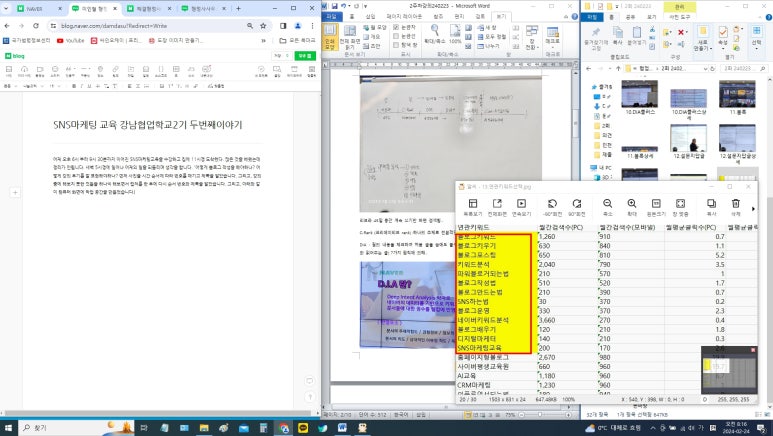Add a video to the blog post
773x436 pixels.
click(40, 71)
